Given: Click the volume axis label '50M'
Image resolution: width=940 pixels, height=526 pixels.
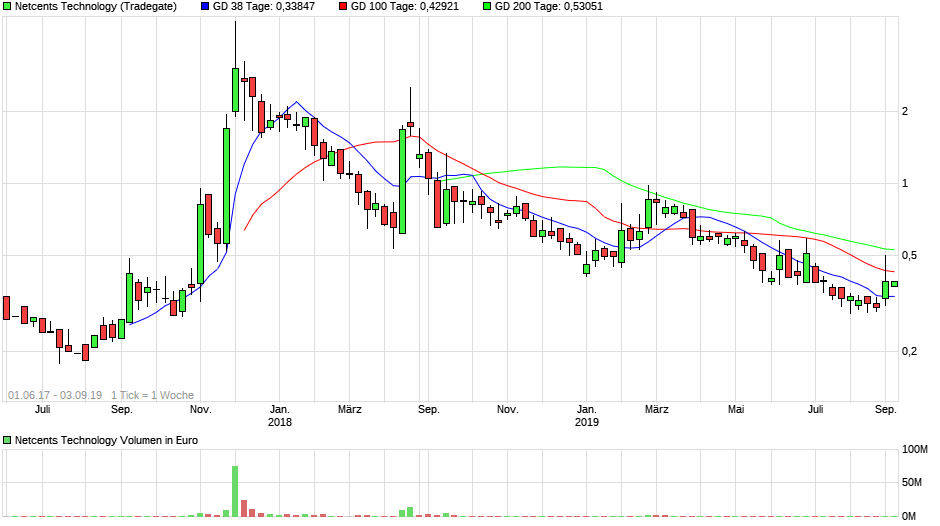Looking at the screenshot, I should pyautogui.click(x=912, y=483).
